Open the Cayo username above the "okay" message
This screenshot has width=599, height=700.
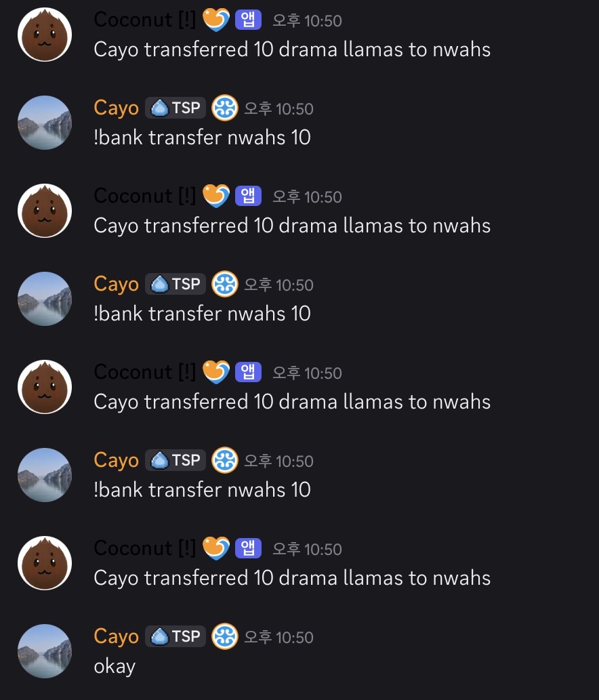tap(116, 637)
